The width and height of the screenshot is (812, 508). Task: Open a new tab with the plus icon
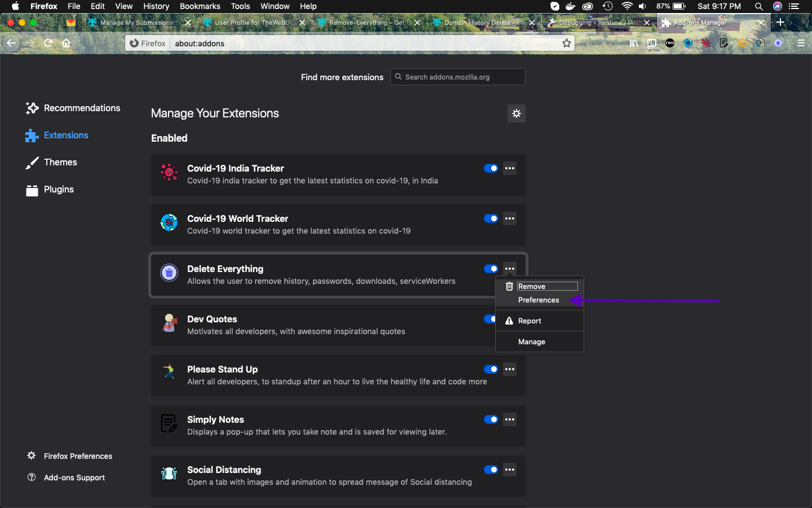pos(780,22)
